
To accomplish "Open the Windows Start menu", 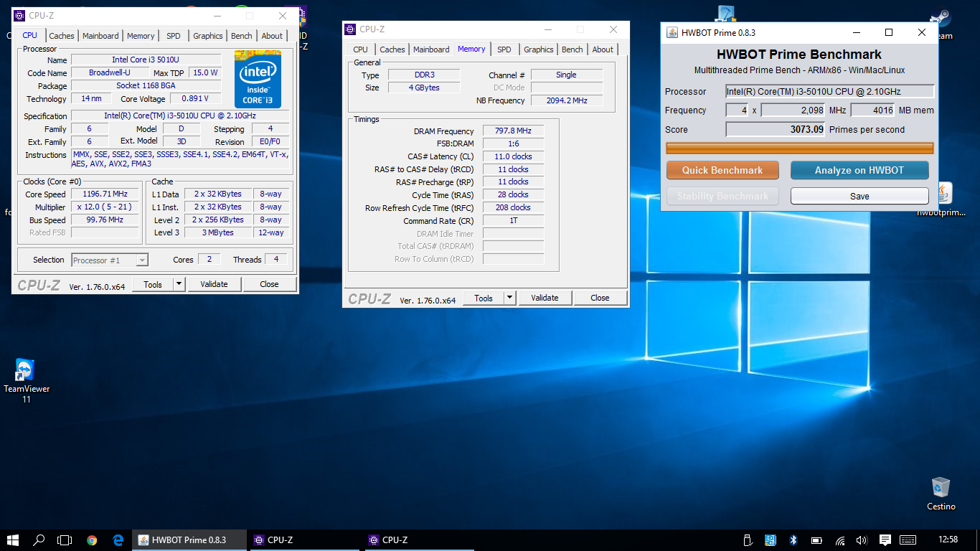I will pyautogui.click(x=13, y=540).
